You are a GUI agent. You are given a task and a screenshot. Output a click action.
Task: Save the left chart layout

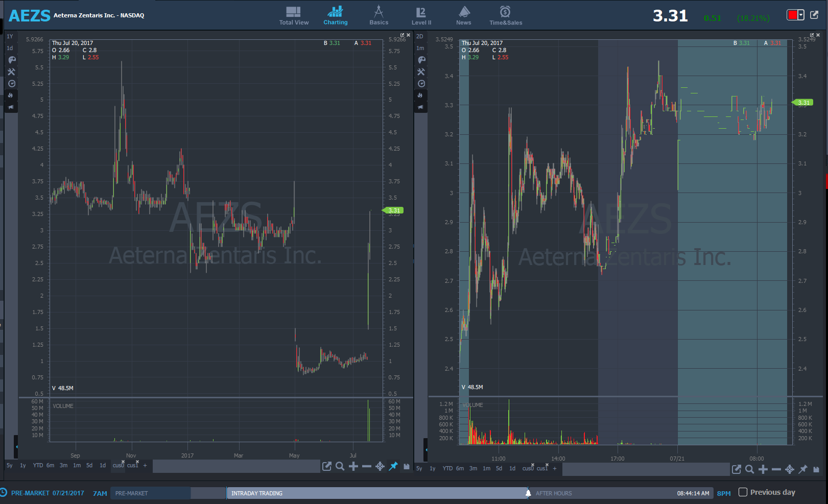point(407,466)
